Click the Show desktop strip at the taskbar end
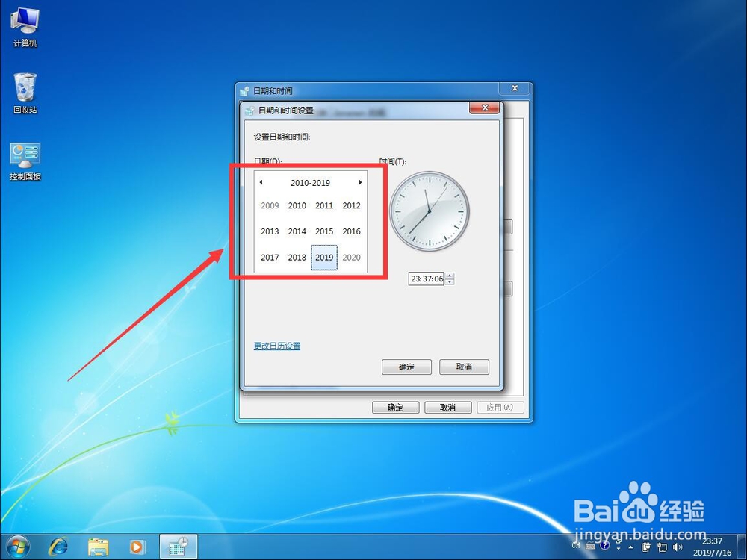The height and width of the screenshot is (560, 747). pos(741,547)
